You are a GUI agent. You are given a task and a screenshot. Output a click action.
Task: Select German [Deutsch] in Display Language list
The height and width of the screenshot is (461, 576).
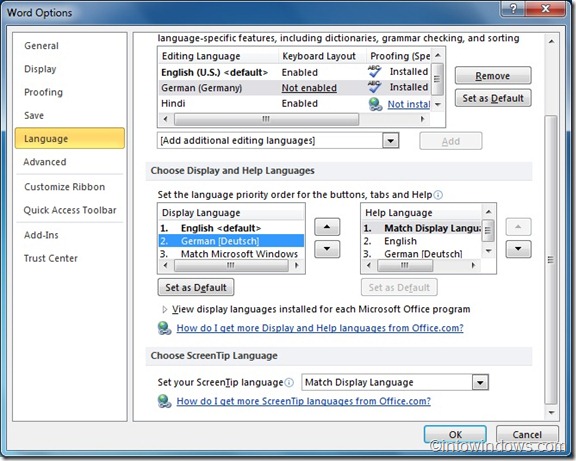[x=231, y=241]
